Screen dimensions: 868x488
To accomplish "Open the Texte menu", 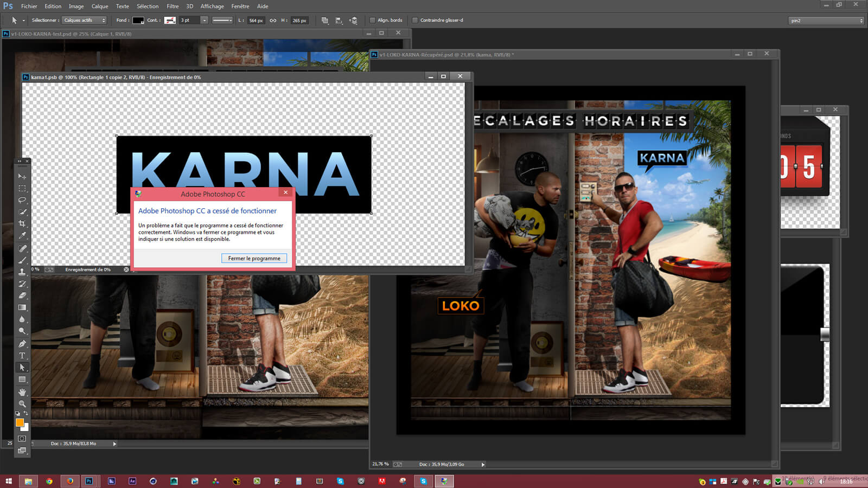I will click(123, 6).
